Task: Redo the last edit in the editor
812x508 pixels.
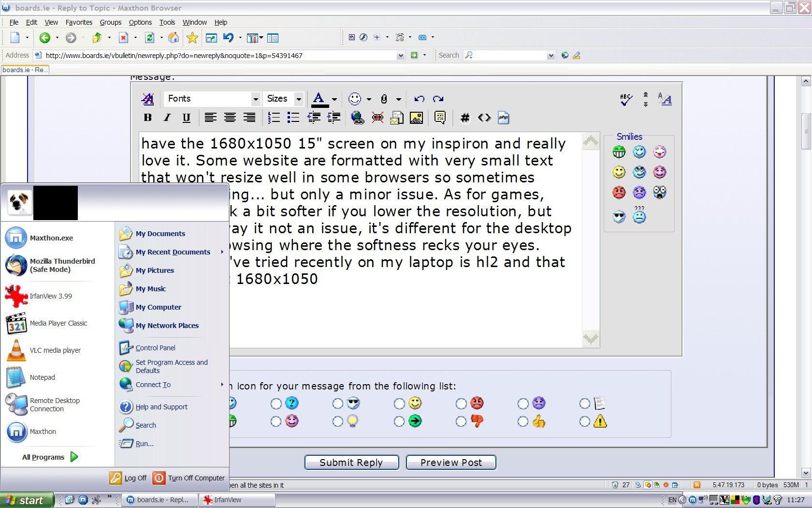Action: [x=438, y=99]
